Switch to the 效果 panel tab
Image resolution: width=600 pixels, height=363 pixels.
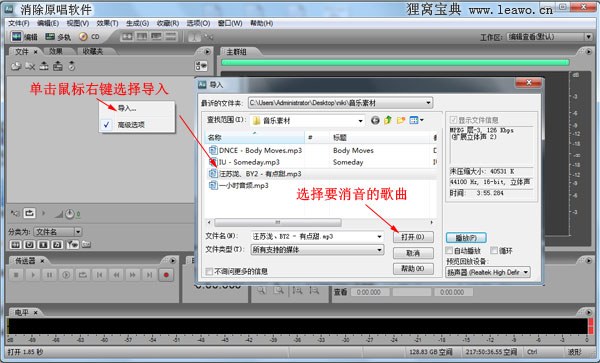click(x=56, y=51)
